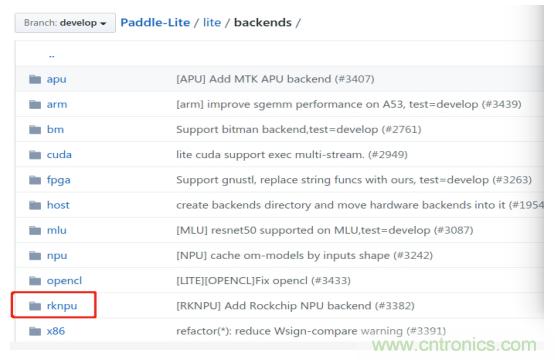Open the mlu folder name link

[x=57, y=230]
